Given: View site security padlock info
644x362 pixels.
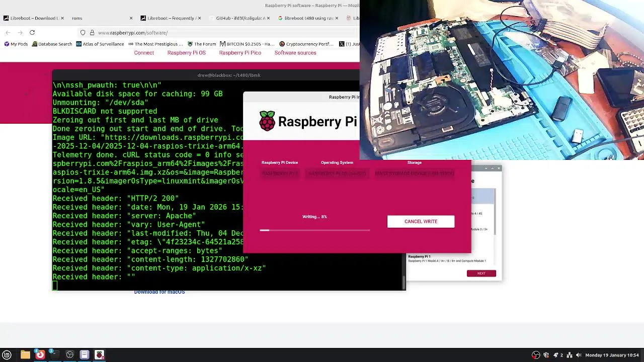Looking at the screenshot, I should [92, 33].
